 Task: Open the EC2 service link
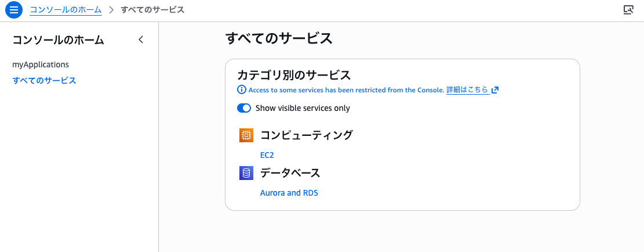click(267, 155)
